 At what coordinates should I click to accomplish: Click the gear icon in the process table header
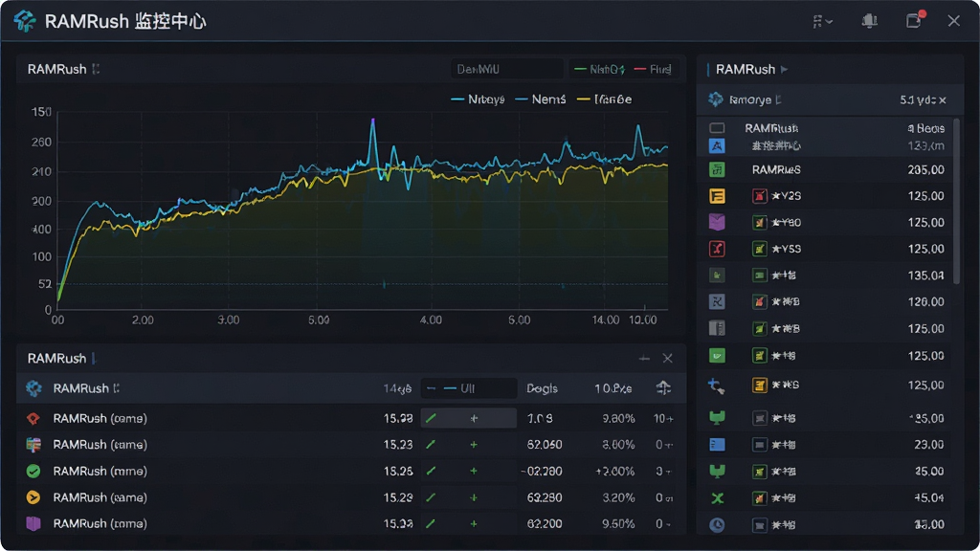tap(33, 388)
